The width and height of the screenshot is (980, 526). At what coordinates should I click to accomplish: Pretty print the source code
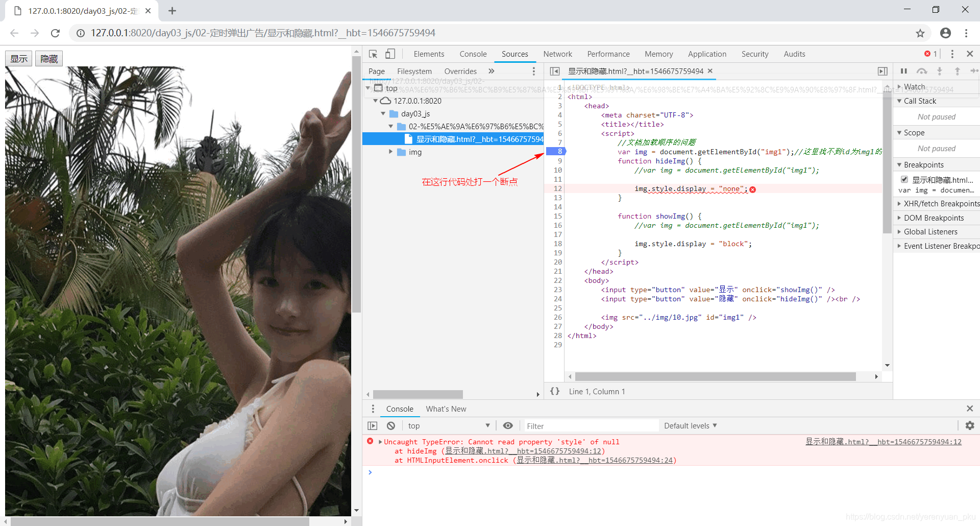pos(555,391)
